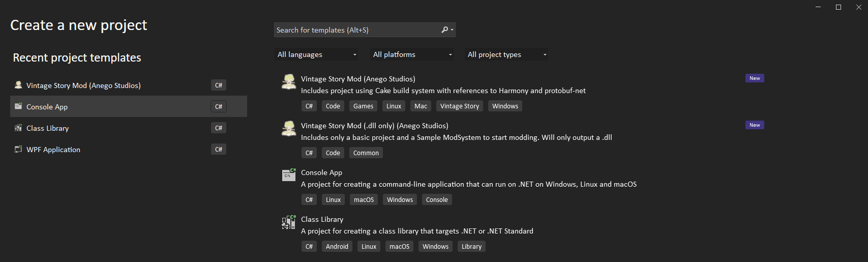Choose the Vintage Story Mod (Anego Studios) template title

click(358, 79)
